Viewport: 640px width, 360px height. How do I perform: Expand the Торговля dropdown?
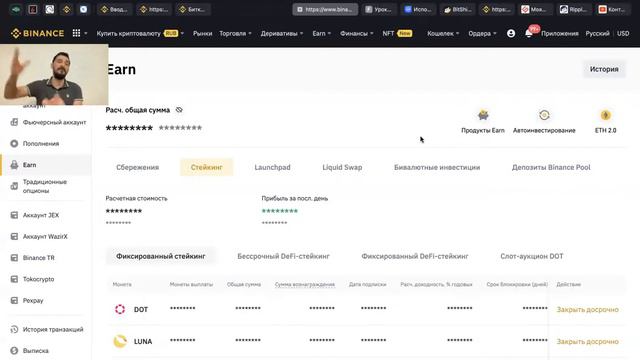[236, 33]
